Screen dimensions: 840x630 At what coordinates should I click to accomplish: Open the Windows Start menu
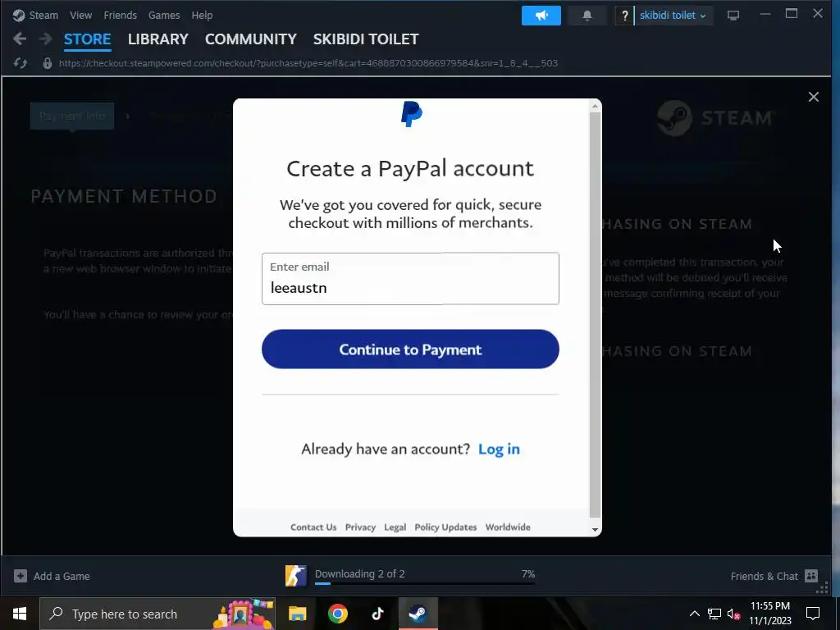tap(20, 614)
